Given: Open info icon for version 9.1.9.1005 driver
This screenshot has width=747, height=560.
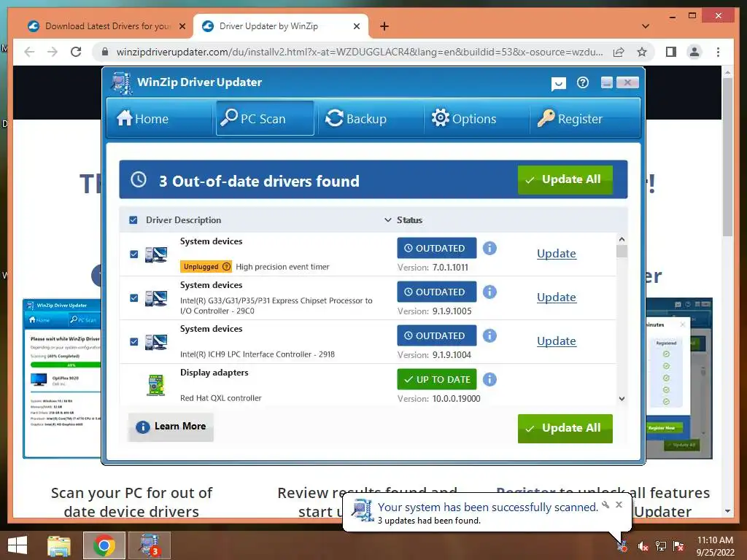Looking at the screenshot, I should (x=489, y=292).
